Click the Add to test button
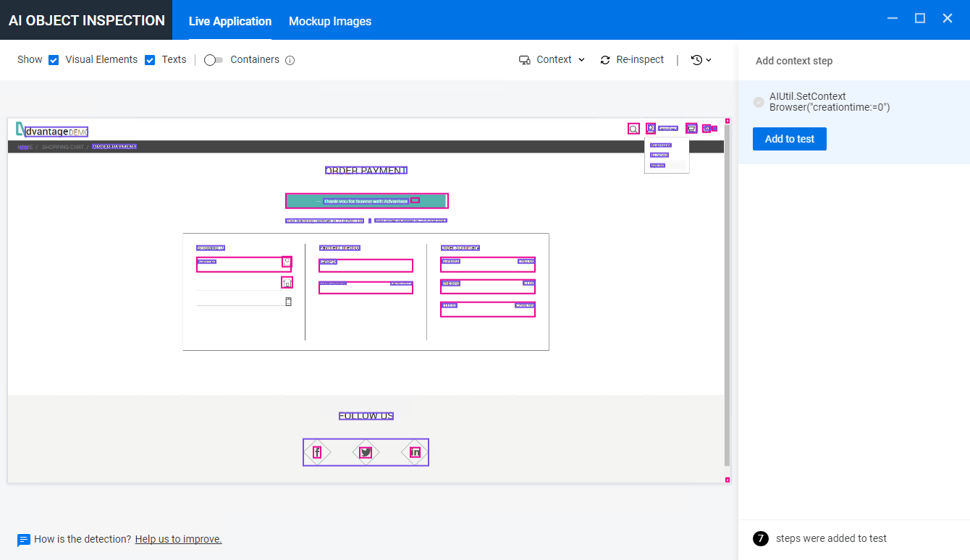 pyautogui.click(x=789, y=139)
